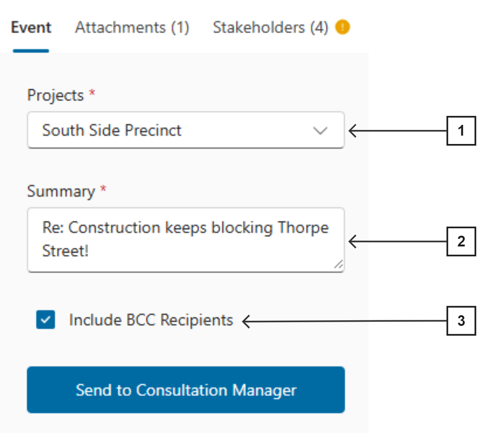
Task: Click the warning badge next to Stakeholders
Action: click(x=343, y=28)
